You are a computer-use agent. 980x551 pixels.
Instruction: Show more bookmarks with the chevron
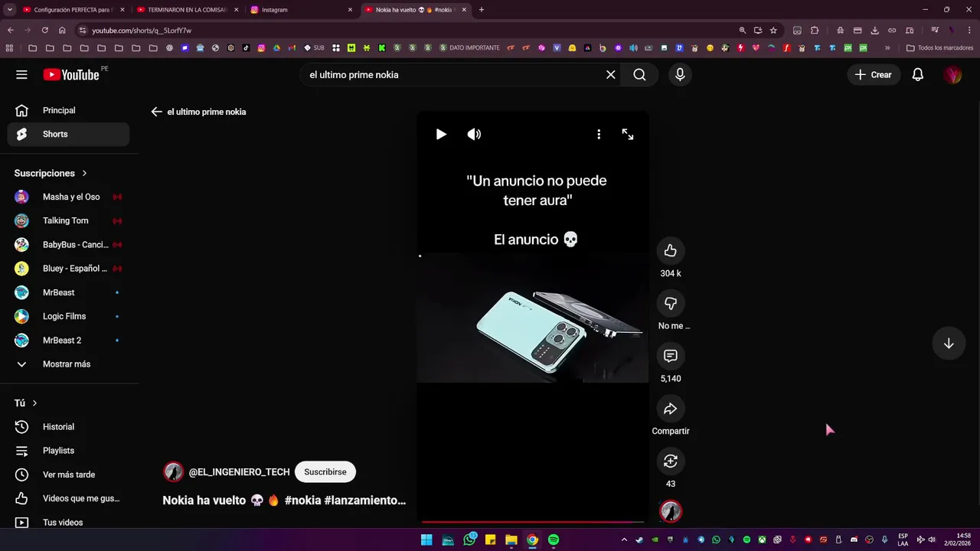point(887,47)
